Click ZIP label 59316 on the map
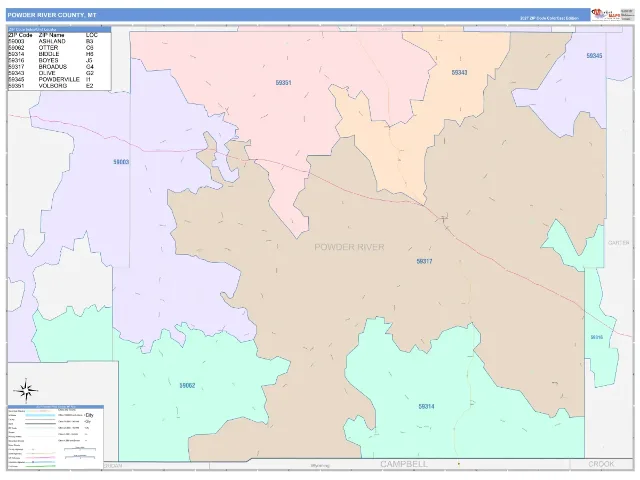 point(596,337)
